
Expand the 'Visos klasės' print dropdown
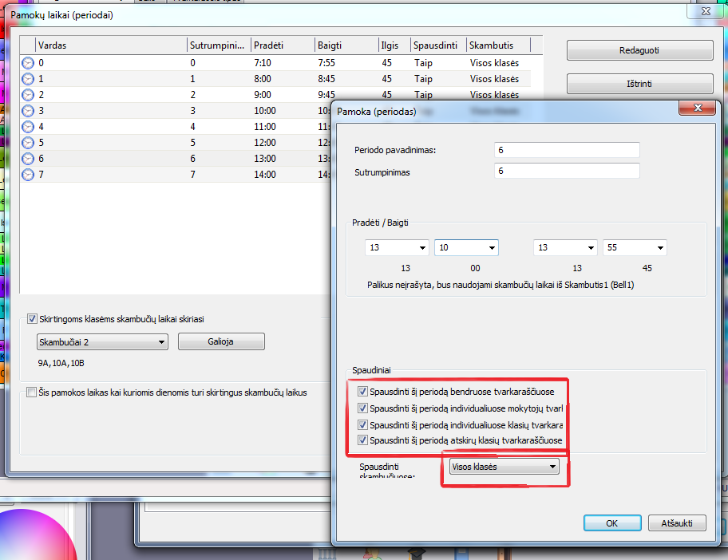(503, 467)
